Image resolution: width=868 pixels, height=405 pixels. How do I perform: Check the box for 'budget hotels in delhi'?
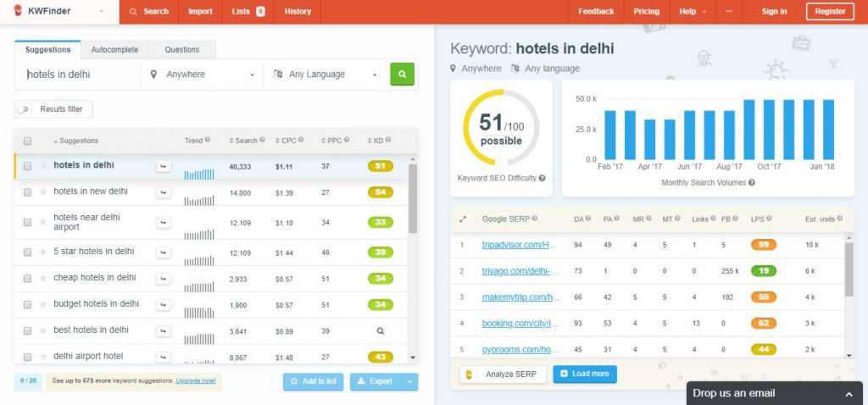point(27,304)
